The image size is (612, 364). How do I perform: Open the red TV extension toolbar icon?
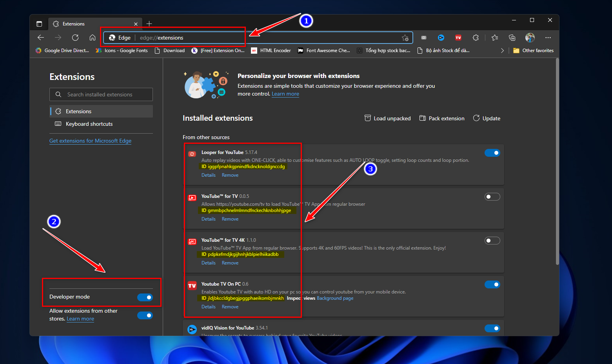point(458,38)
